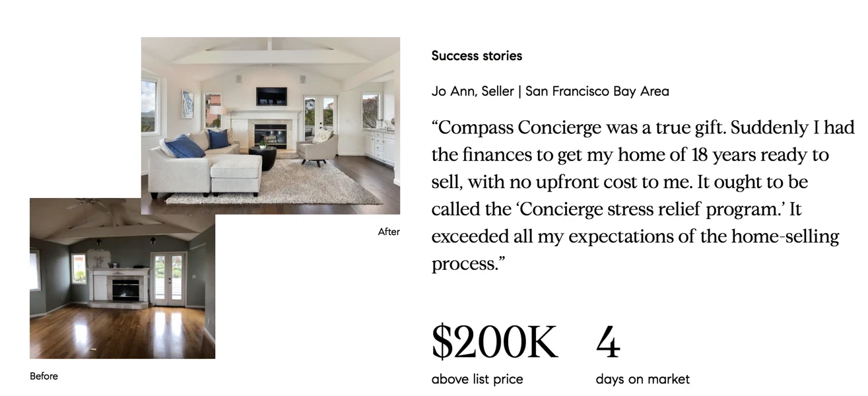868x396 pixels.
Task: Click the "After" caption label
Action: coord(389,232)
